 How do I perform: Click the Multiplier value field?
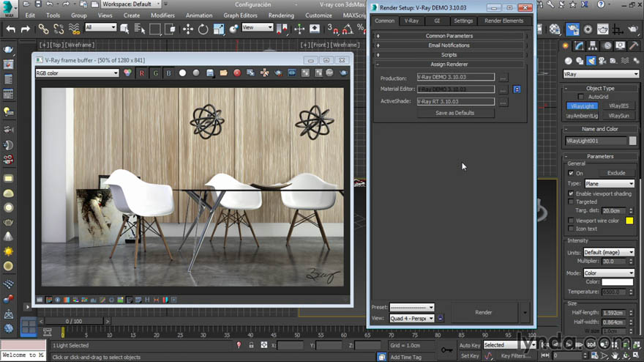pyautogui.click(x=613, y=261)
